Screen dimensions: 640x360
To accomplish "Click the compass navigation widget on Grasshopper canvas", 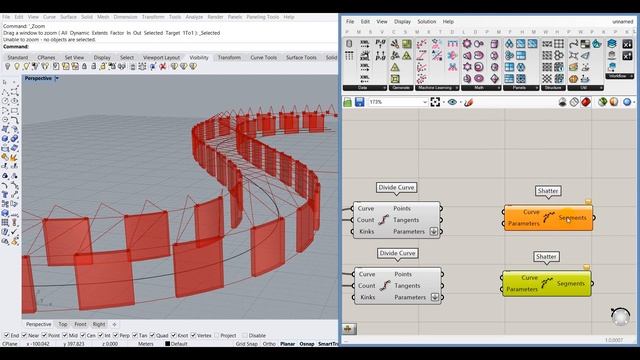I will point(620,317).
